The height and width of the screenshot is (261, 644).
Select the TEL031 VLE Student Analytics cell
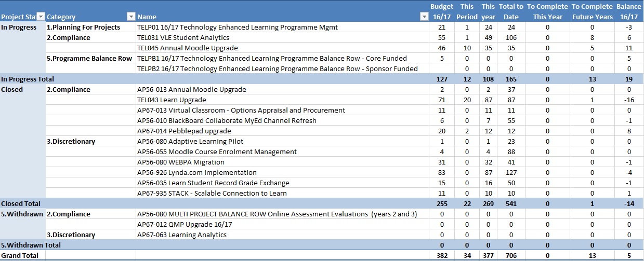[x=183, y=37]
